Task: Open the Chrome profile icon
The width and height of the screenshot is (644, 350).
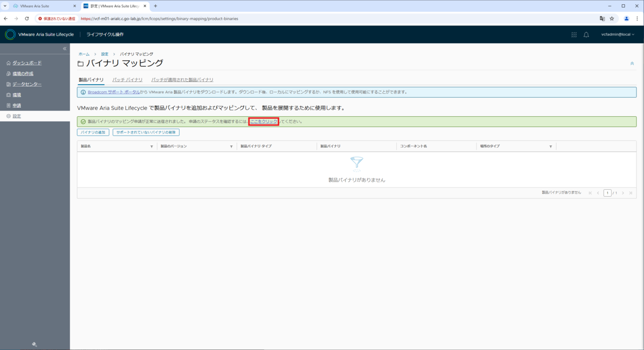Action: (626, 19)
